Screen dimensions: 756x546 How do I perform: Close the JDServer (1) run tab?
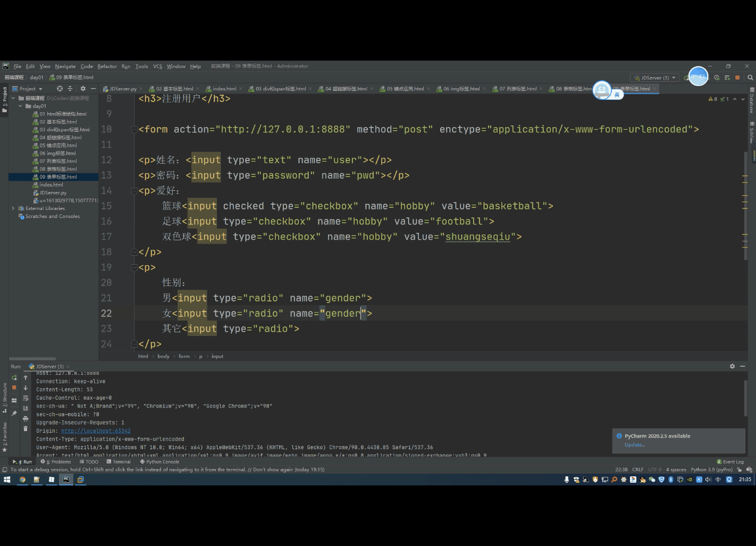68,366
